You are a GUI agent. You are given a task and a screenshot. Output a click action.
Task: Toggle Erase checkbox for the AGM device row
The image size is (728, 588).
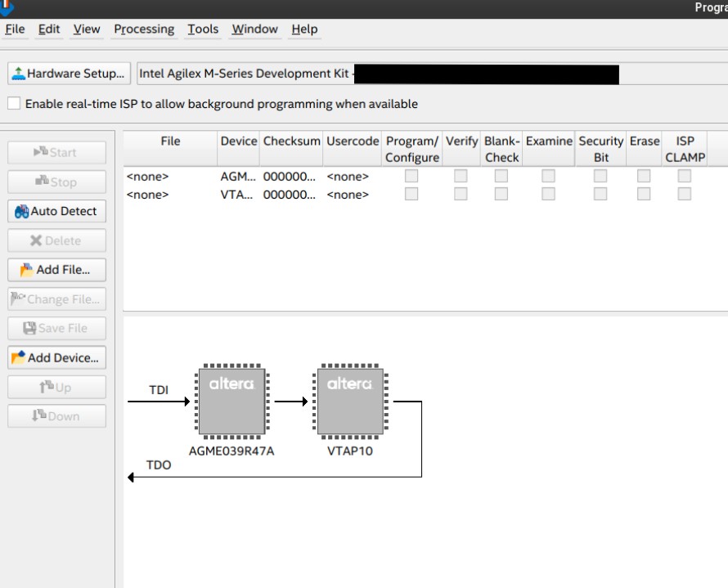(x=645, y=176)
